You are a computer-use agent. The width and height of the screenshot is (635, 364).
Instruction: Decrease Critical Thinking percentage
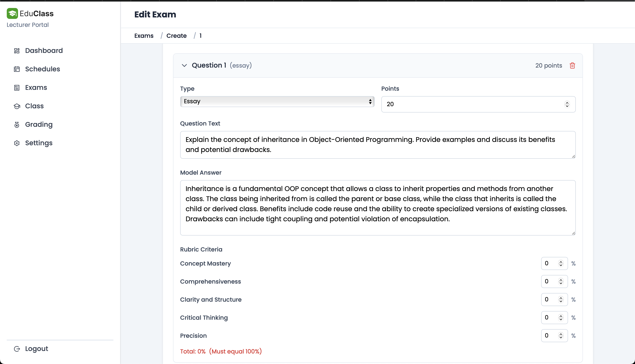pos(561,319)
